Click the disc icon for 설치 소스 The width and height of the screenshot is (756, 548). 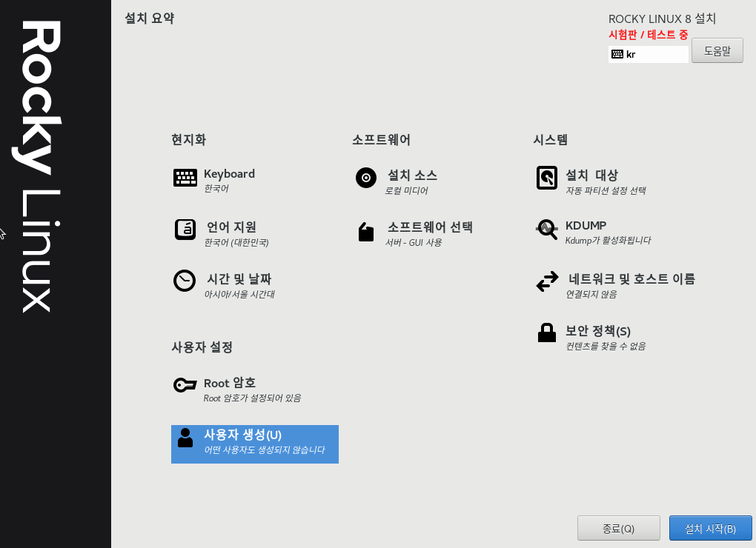(366, 178)
